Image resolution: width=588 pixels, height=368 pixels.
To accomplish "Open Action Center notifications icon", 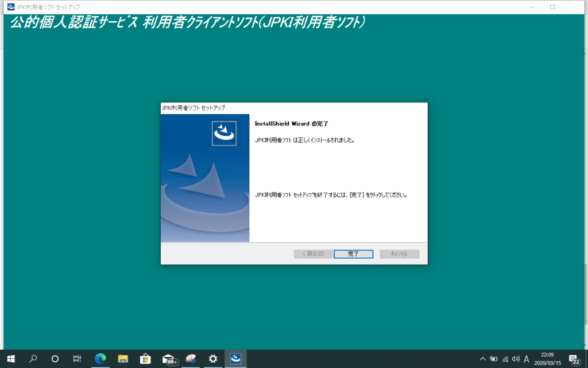I will coord(574,360).
